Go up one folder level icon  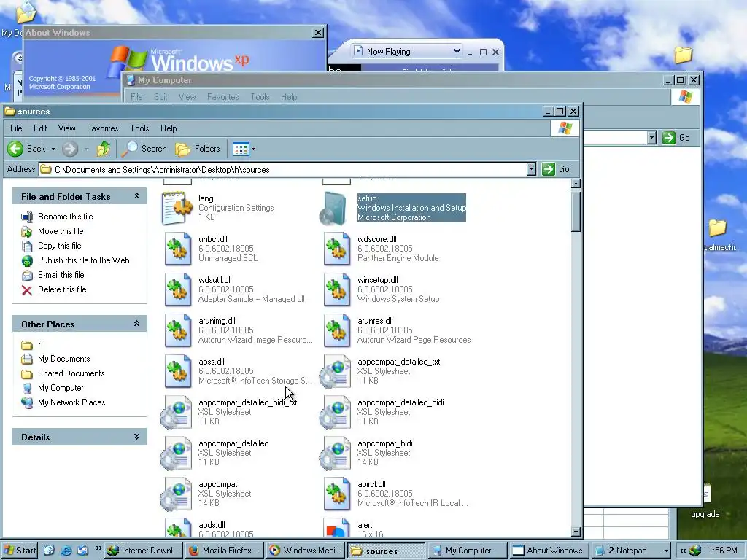coord(104,149)
